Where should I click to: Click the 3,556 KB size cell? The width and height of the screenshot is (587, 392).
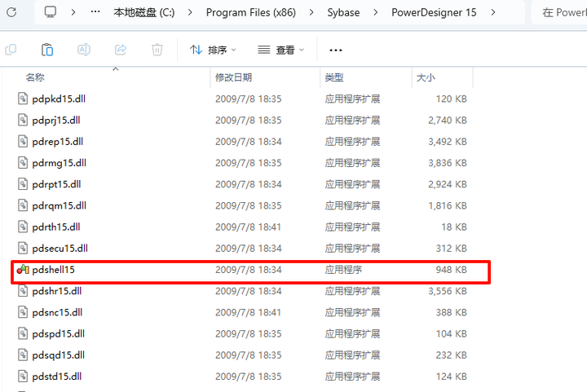(448, 291)
